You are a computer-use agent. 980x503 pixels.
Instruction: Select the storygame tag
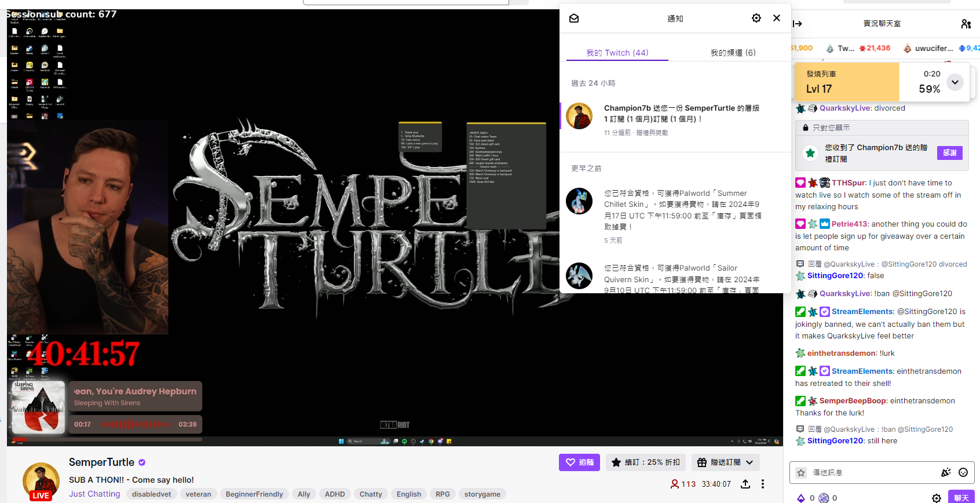pyautogui.click(x=482, y=494)
